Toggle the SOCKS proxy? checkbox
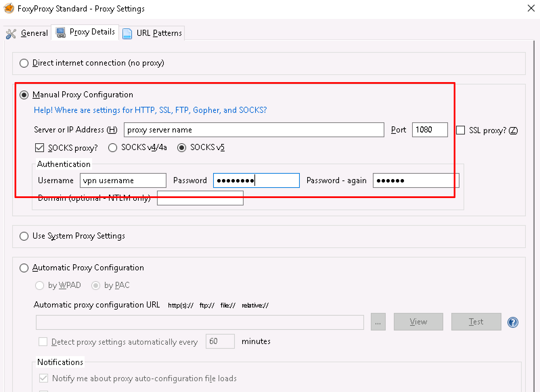 (x=40, y=148)
